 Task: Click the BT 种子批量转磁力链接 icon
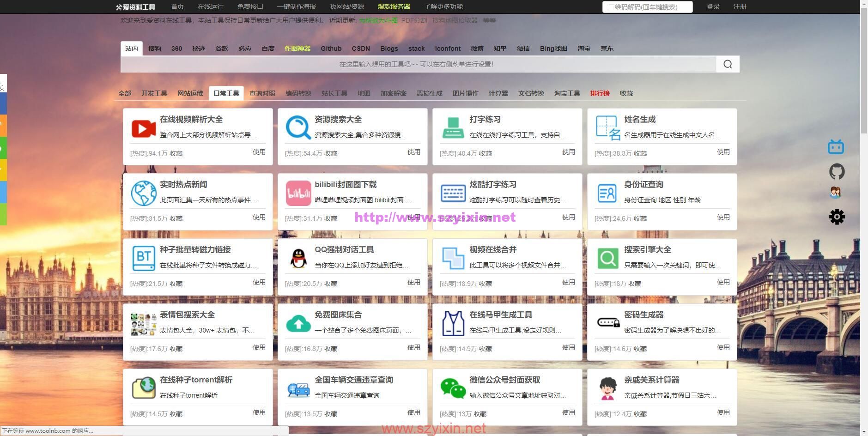[x=144, y=258]
